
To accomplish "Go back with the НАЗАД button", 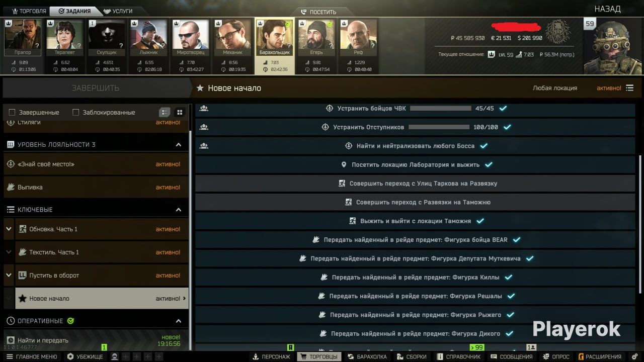I will [607, 9].
